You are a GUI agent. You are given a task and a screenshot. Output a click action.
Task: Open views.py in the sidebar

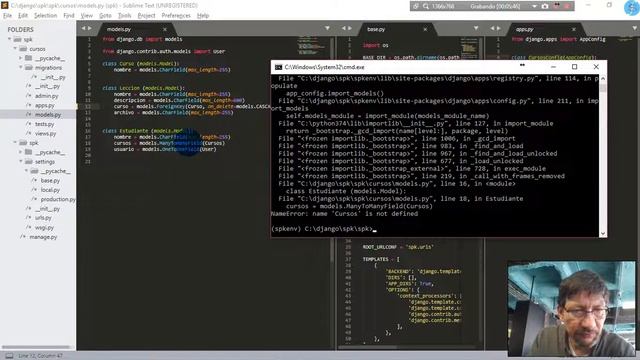click(45, 133)
